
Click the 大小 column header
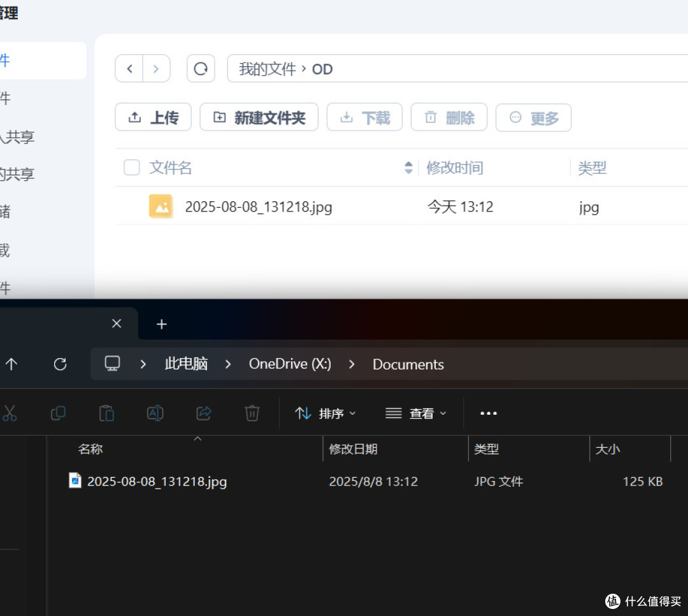608,449
